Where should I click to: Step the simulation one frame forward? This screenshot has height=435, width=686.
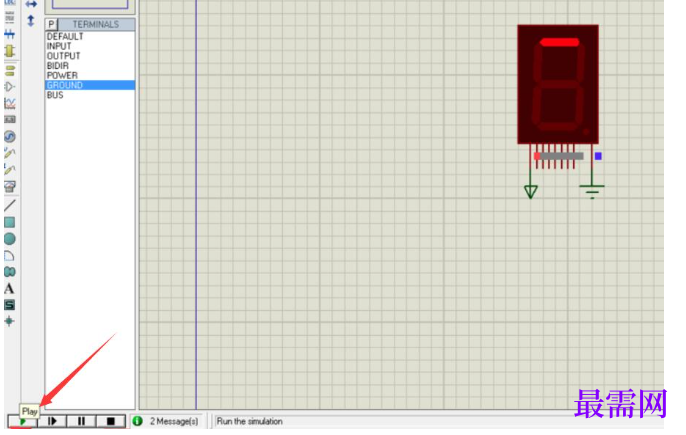coord(52,421)
